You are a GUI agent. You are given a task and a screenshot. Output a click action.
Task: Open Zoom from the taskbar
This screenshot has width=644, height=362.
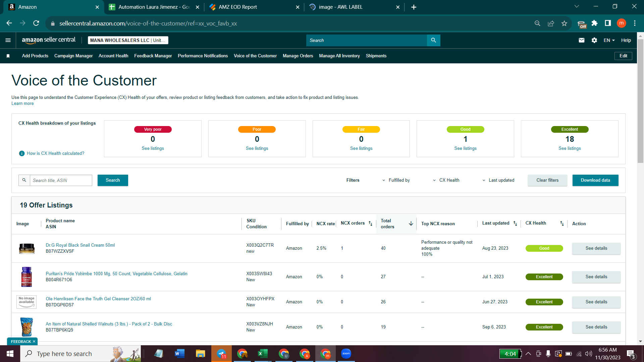[x=346, y=354]
